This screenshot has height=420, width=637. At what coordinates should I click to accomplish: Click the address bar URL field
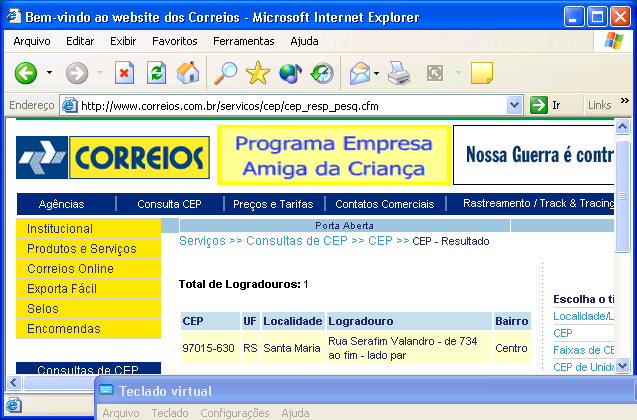290,105
